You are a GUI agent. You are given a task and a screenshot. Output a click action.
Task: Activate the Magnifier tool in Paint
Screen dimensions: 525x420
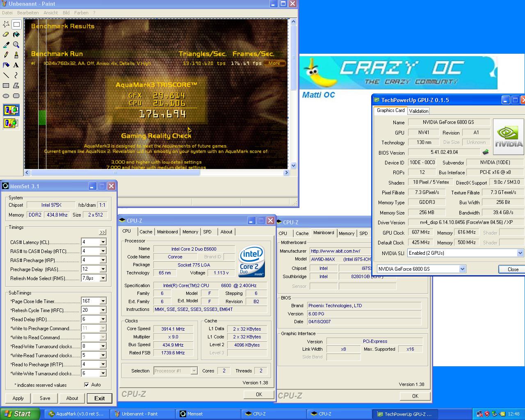click(x=16, y=45)
